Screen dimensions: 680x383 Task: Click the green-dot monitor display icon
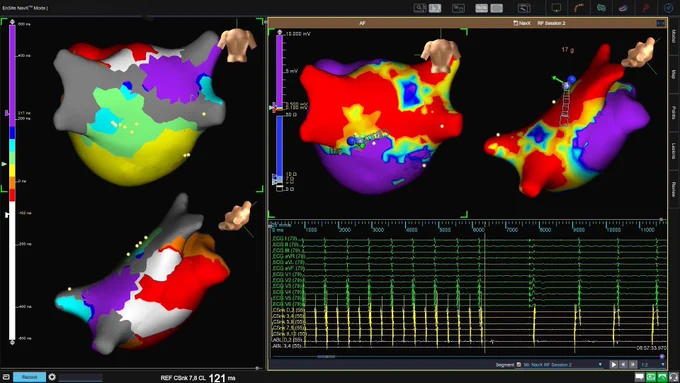(x=556, y=8)
